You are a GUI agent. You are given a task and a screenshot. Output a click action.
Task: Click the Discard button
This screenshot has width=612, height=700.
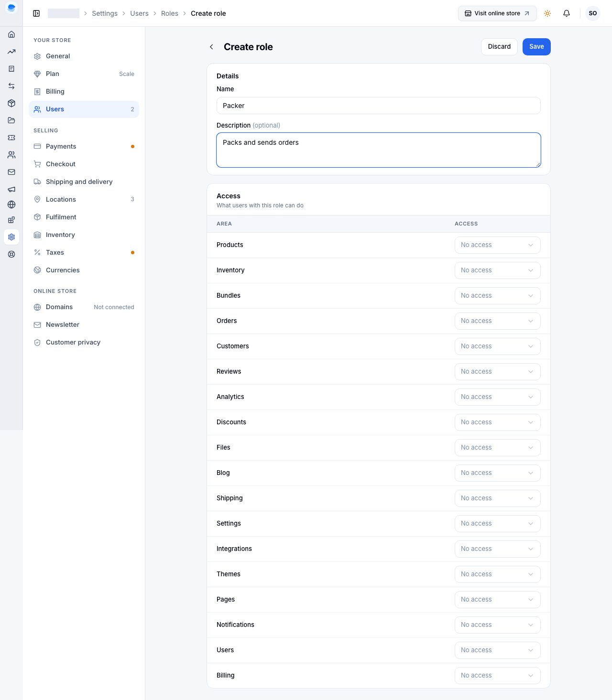point(499,47)
